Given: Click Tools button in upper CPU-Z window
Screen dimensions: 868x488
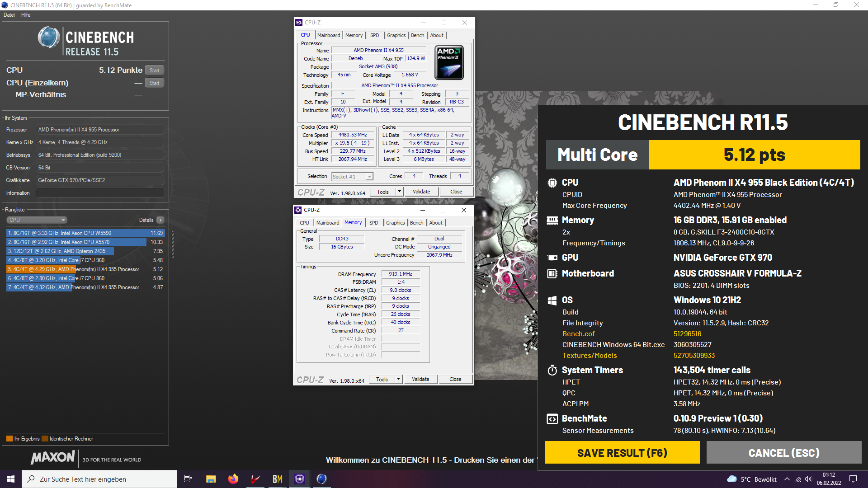Looking at the screenshot, I should [383, 192].
